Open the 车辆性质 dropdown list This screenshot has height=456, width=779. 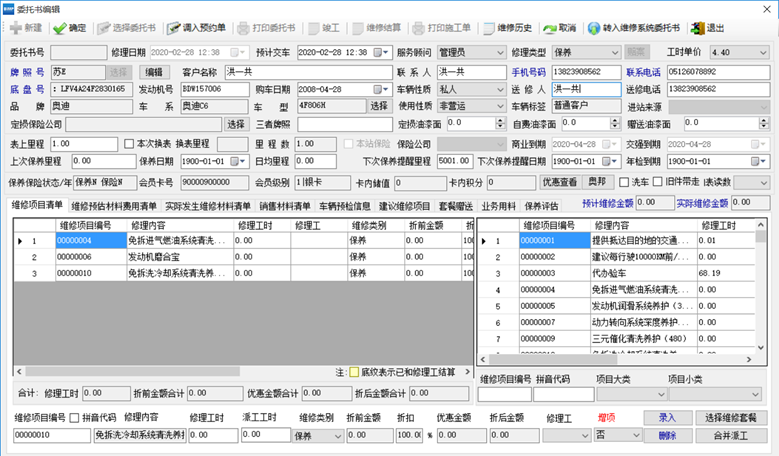(x=498, y=89)
